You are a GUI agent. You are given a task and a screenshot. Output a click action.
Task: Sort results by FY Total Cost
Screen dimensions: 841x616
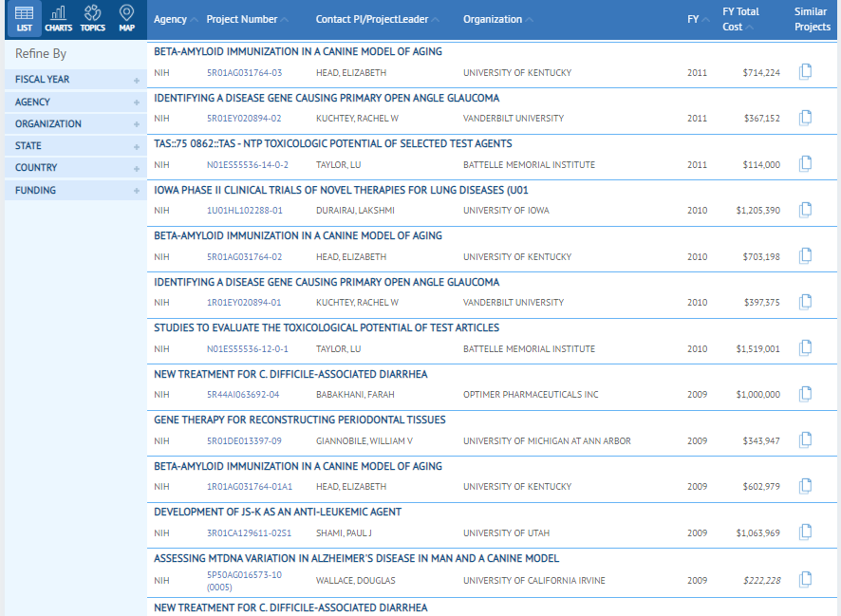(740, 19)
